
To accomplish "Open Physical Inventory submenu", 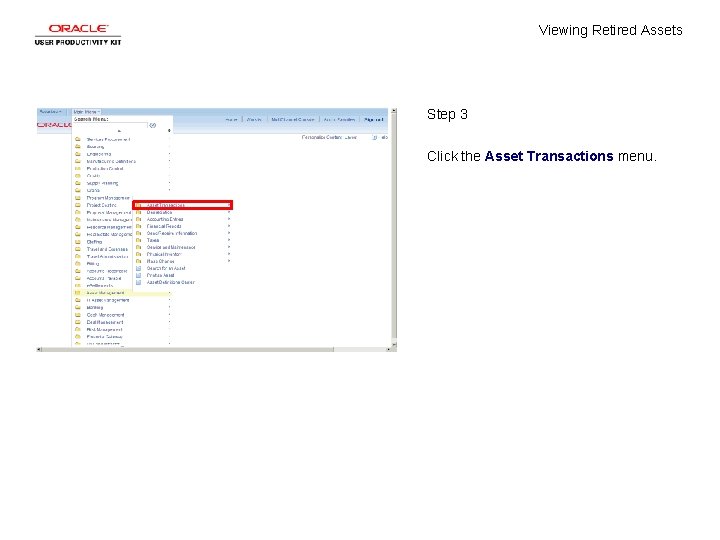I will 164,254.
